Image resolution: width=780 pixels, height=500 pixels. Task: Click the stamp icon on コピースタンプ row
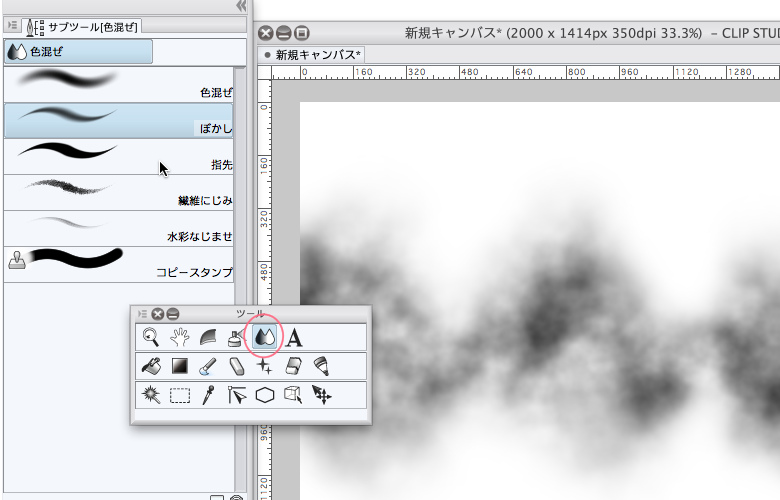[17, 260]
